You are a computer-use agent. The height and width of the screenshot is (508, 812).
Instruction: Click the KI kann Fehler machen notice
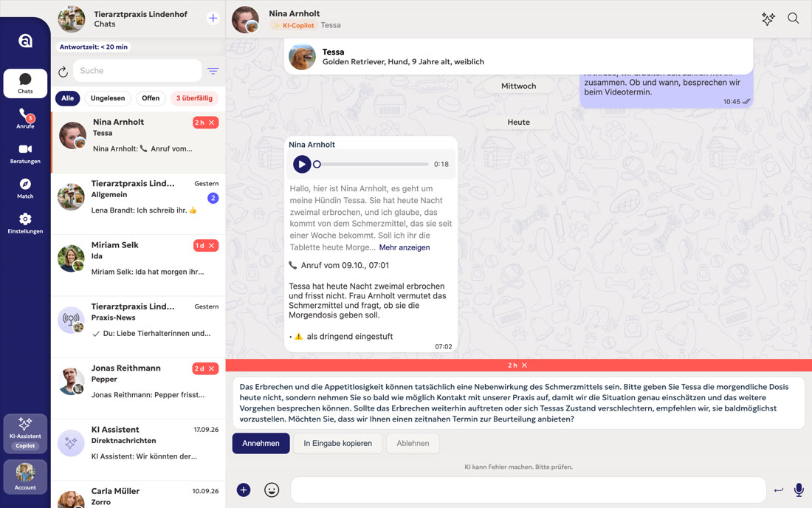click(518, 467)
